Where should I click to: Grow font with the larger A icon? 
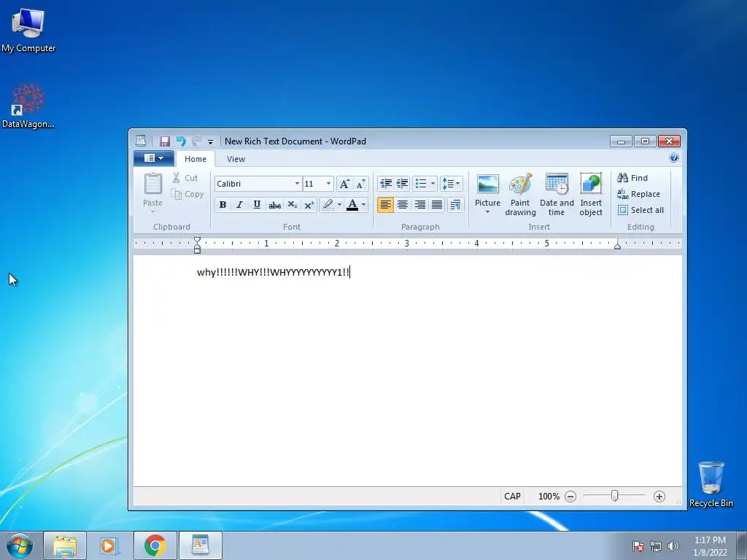point(344,184)
